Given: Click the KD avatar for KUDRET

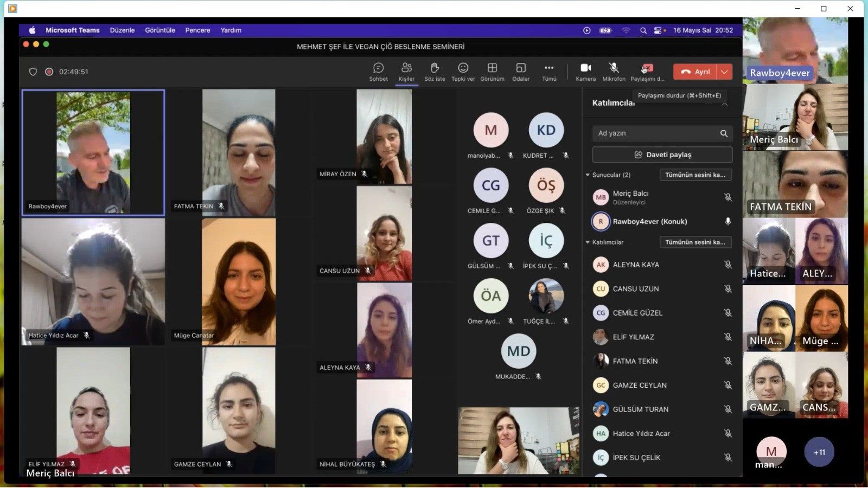Looking at the screenshot, I should (546, 130).
